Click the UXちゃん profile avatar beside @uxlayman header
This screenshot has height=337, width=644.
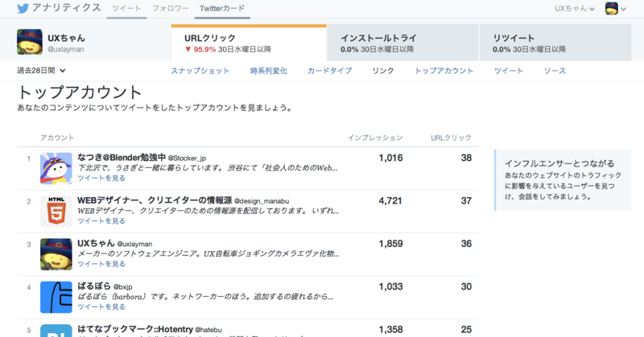(30, 42)
